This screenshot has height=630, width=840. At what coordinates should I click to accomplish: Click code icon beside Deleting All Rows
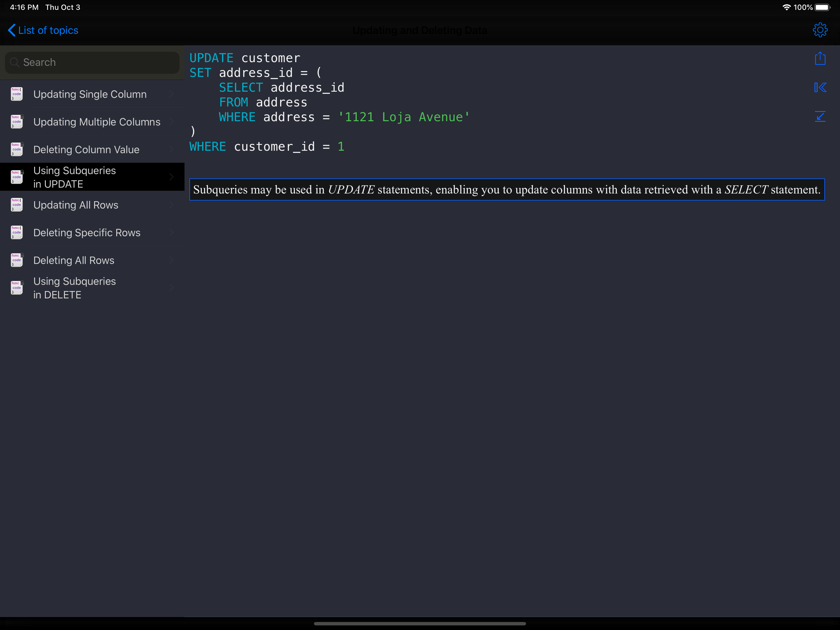click(x=17, y=260)
